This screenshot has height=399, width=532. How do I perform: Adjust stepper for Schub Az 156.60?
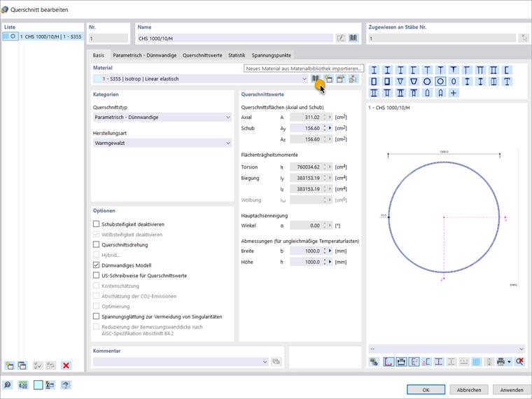pos(325,139)
